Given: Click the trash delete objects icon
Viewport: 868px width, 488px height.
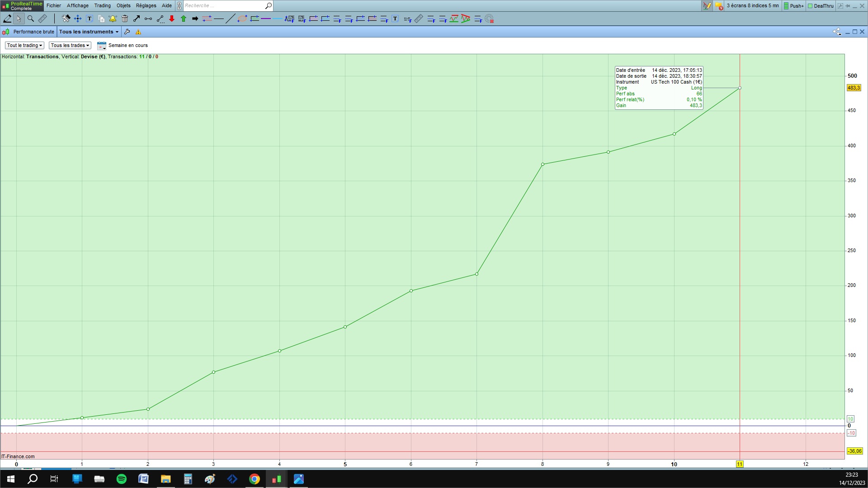Looking at the screenshot, I should point(125,19).
